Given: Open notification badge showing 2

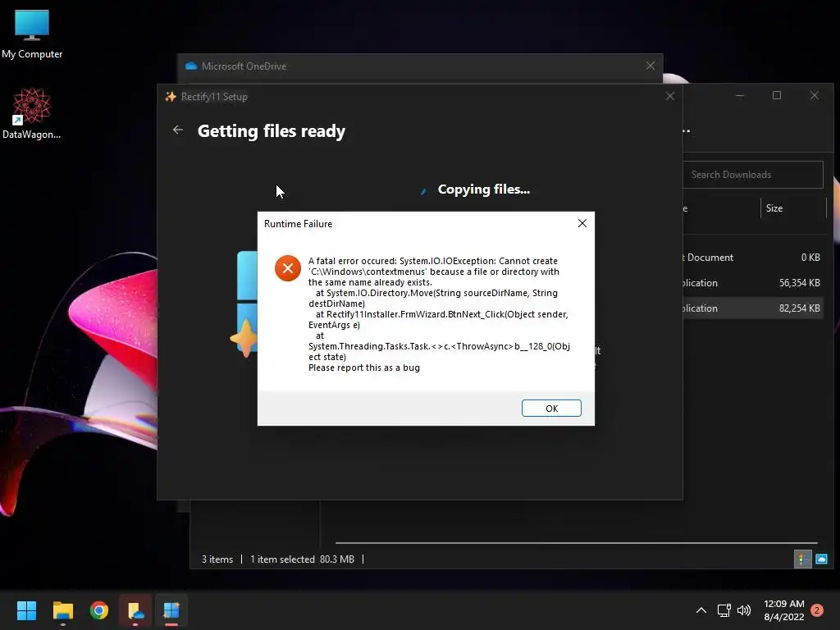Looking at the screenshot, I should [x=817, y=610].
